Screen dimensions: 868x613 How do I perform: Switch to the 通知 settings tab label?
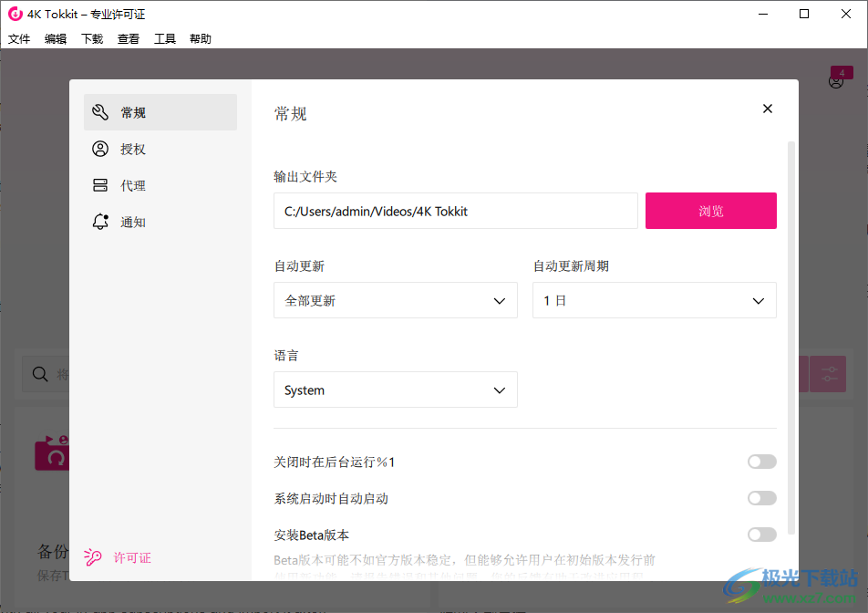pyautogui.click(x=133, y=222)
